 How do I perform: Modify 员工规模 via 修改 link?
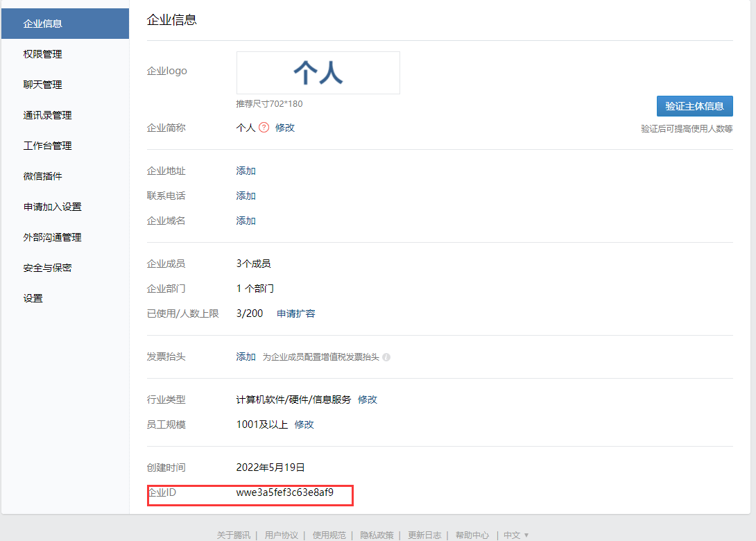304,424
